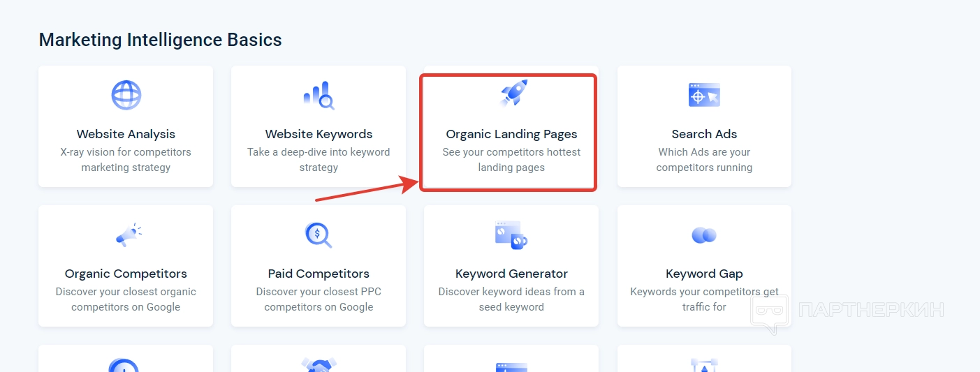Click 'Take a deep-dive into keyword strategy' description
The height and width of the screenshot is (372, 980).
click(319, 160)
